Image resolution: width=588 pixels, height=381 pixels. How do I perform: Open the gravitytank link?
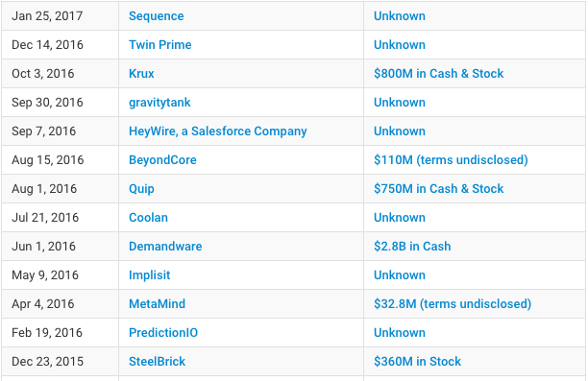[x=159, y=103]
